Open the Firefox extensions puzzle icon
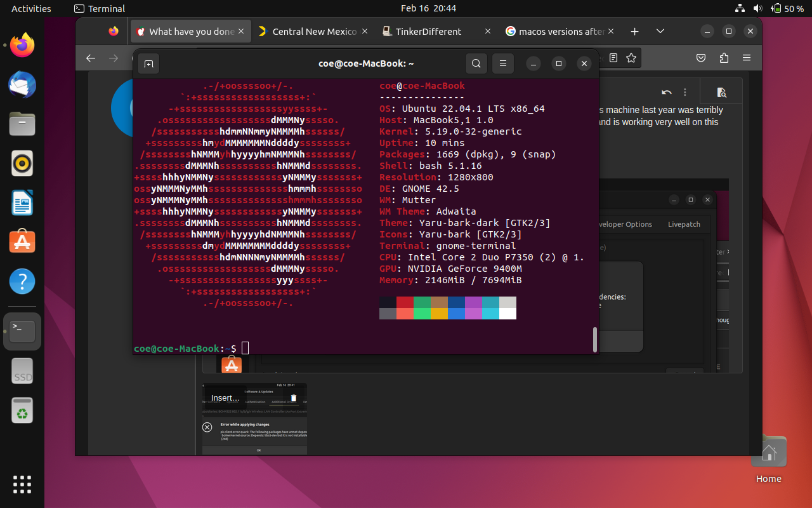The width and height of the screenshot is (812, 508). click(724, 58)
